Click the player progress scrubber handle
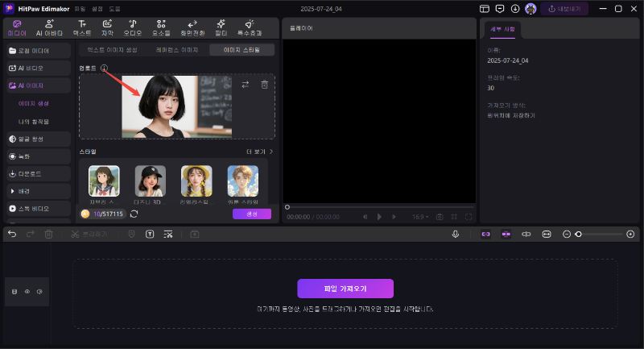644x349 pixels. (287, 207)
